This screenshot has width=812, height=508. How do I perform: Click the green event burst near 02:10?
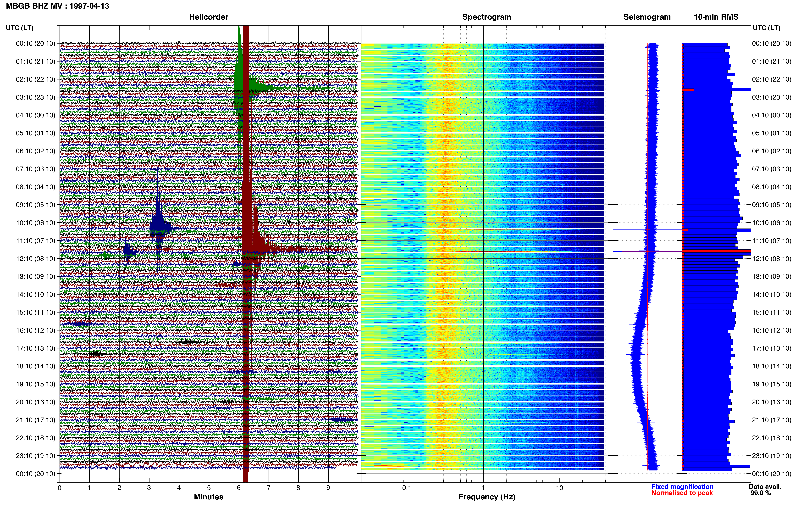tap(245, 81)
